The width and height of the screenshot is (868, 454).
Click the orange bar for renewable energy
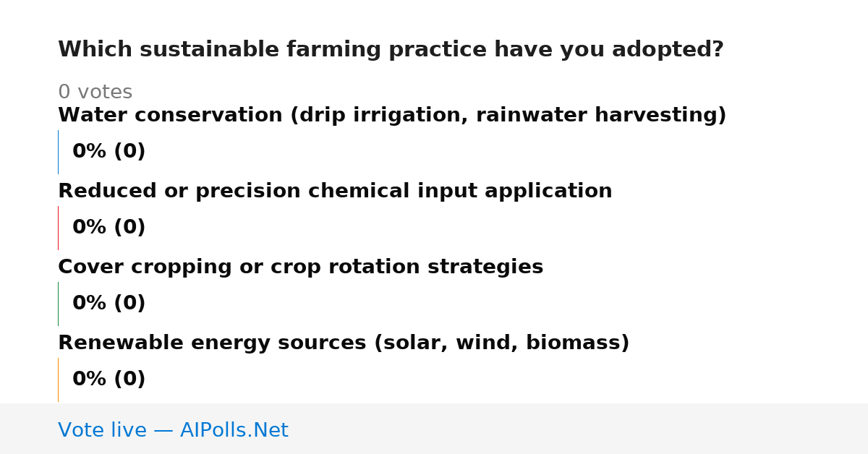pyautogui.click(x=58, y=380)
